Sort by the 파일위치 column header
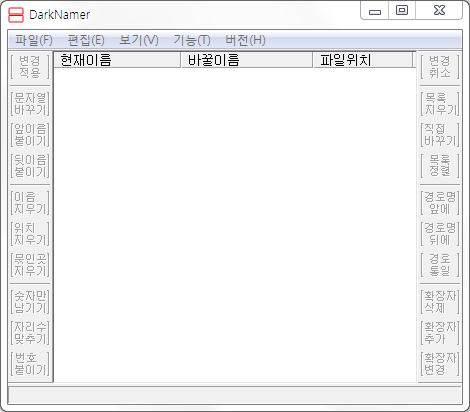 pyautogui.click(x=363, y=60)
